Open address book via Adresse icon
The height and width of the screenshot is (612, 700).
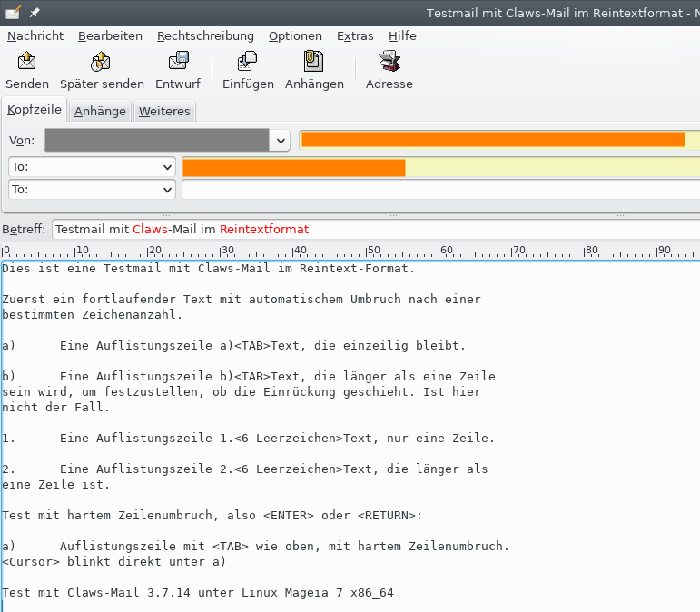click(389, 61)
